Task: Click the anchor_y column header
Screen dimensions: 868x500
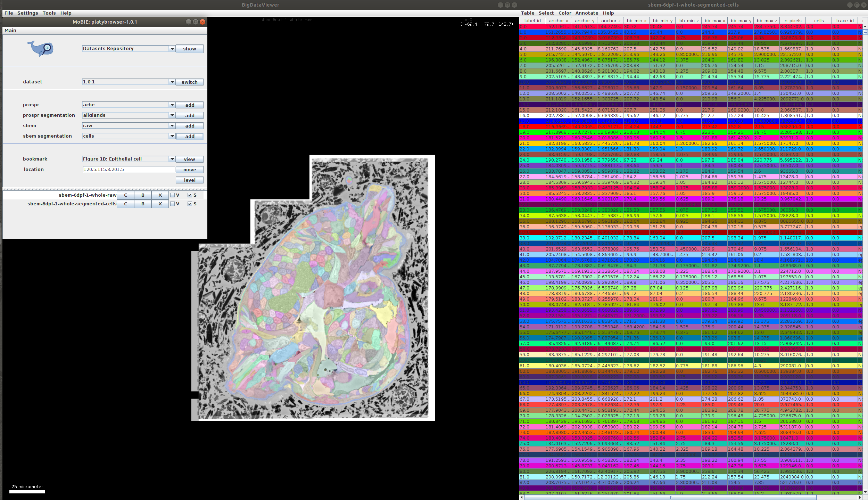Action: [x=585, y=21]
